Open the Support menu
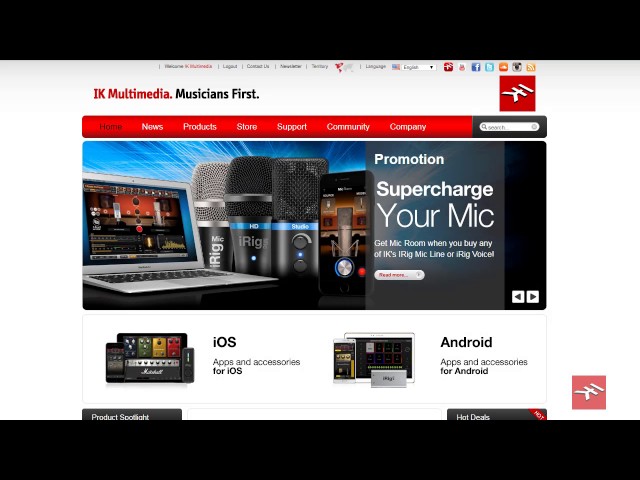Image resolution: width=640 pixels, height=480 pixels. coord(292,127)
